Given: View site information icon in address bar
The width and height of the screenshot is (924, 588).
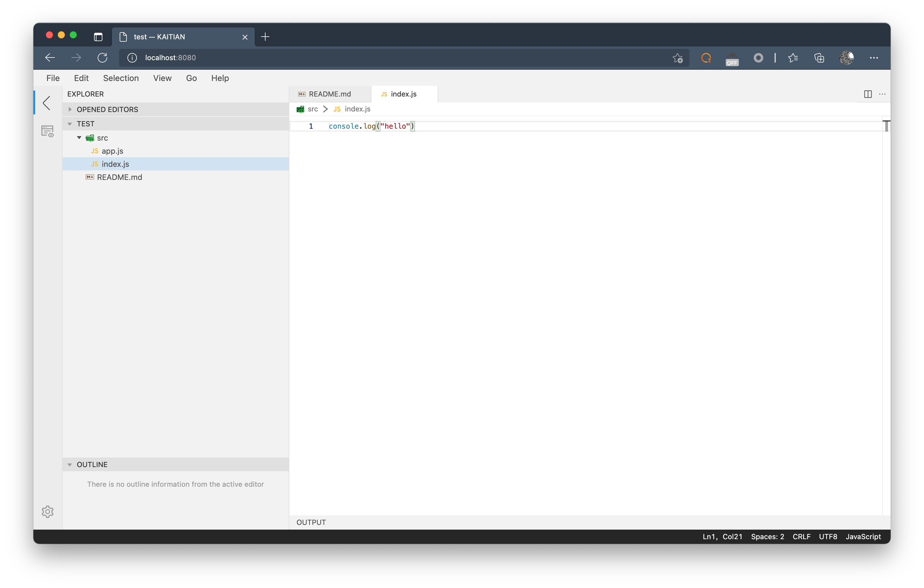Looking at the screenshot, I should coord(132,57).
